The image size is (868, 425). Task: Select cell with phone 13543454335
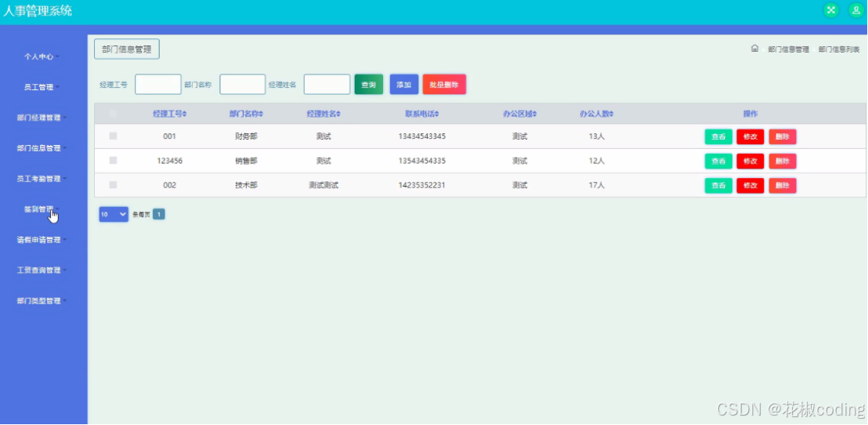(421, 161)
